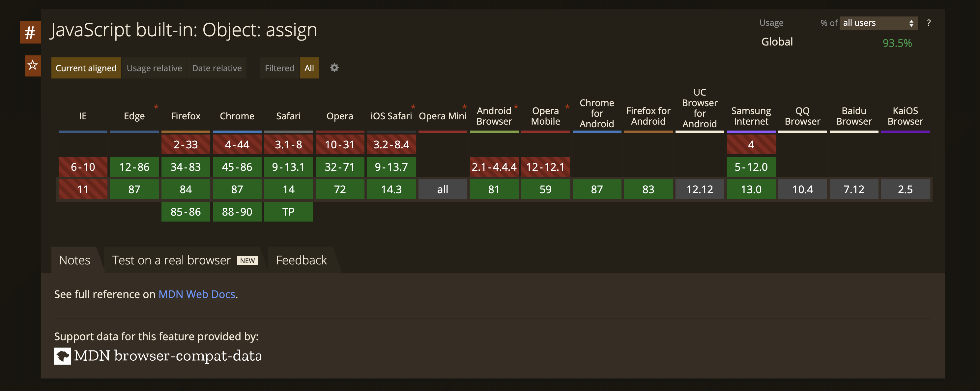980x391 pixels.
Task: Click the MDN browser-compat-data logo
Action: tap(62, 356)
